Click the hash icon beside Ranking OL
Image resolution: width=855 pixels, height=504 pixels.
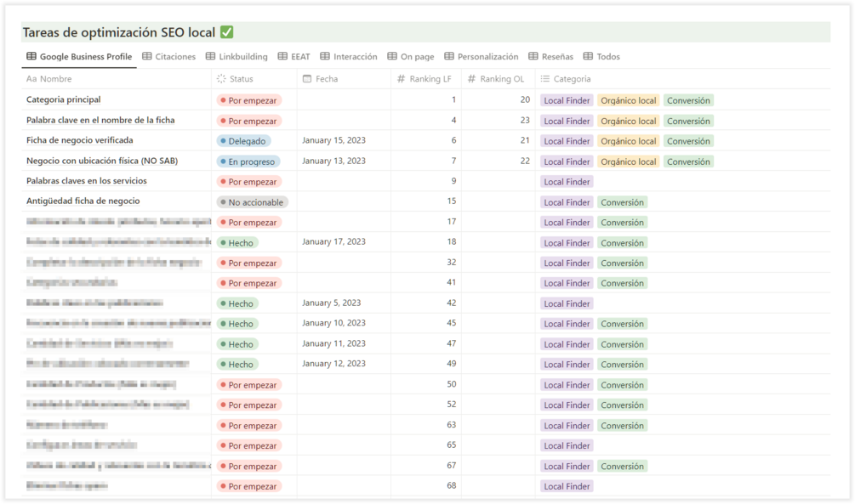click(471, 79)
